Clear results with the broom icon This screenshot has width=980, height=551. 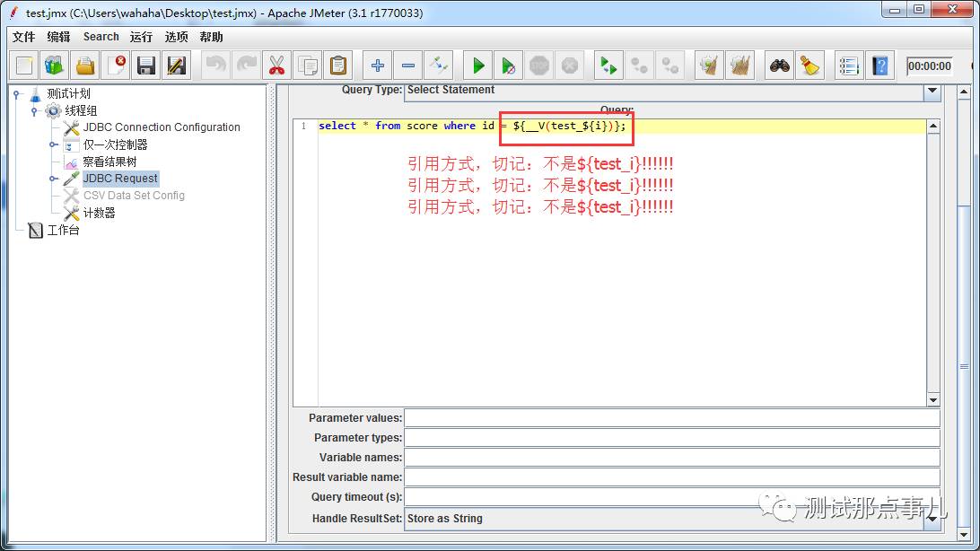[709, 66]
